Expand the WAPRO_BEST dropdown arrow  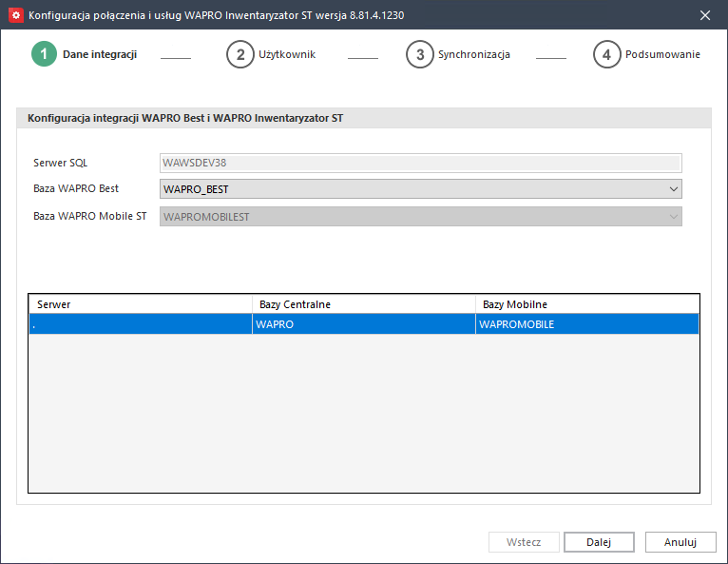pos(674,189)
